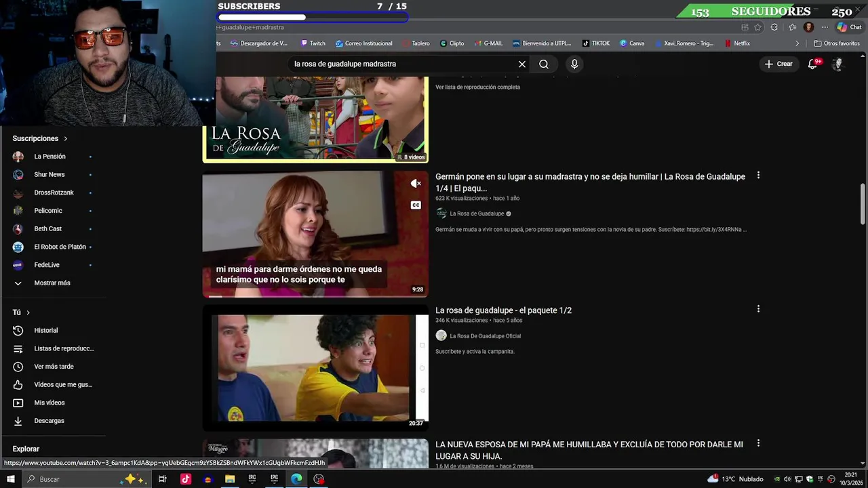Open options menu for Germán video

(x=758, y=176)
